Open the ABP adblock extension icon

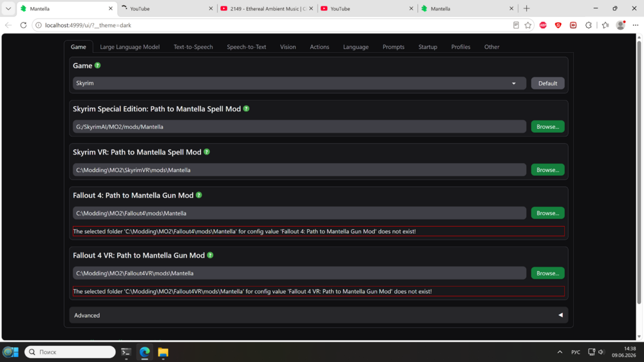(543, 25)
